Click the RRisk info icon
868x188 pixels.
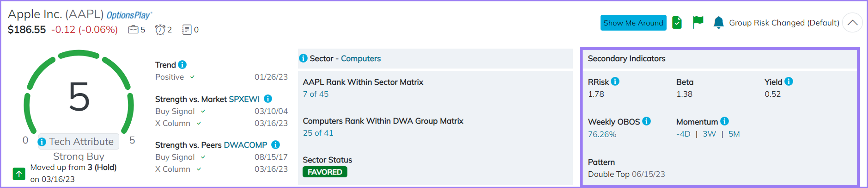point(615,81)
